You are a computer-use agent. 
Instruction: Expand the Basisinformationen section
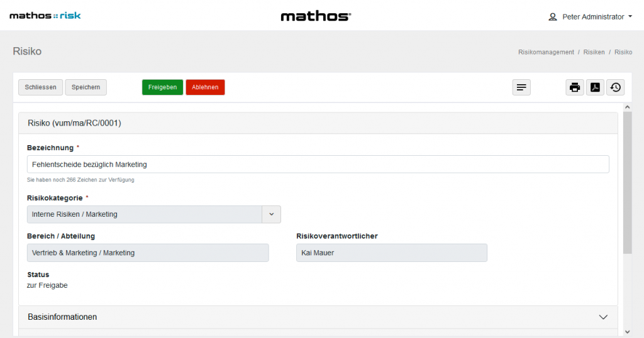pos(603,317)
